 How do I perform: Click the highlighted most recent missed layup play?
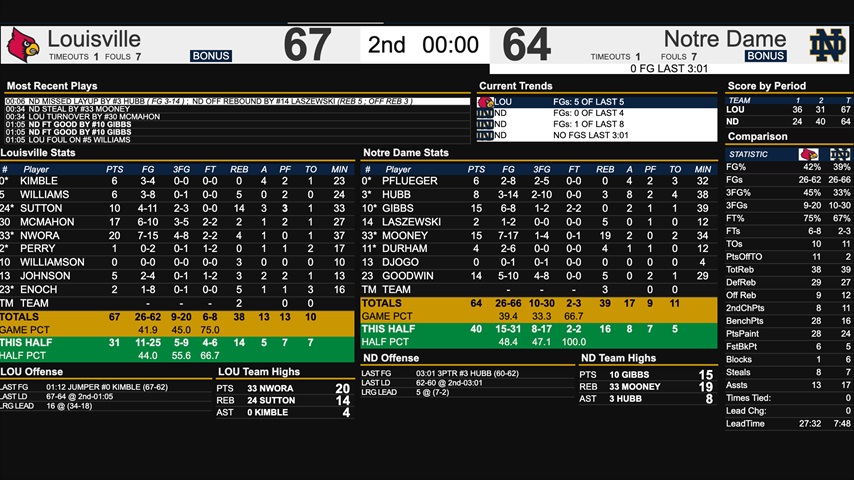(237, 101)
